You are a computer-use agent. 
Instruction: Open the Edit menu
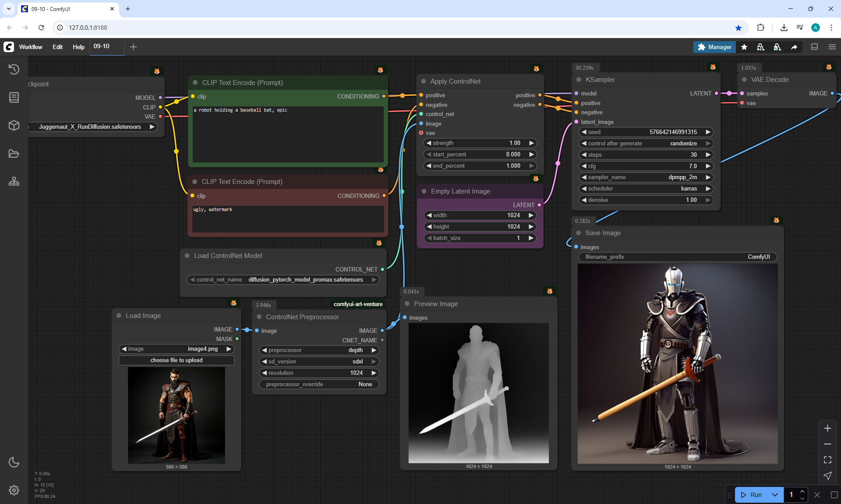coord(57,47)
